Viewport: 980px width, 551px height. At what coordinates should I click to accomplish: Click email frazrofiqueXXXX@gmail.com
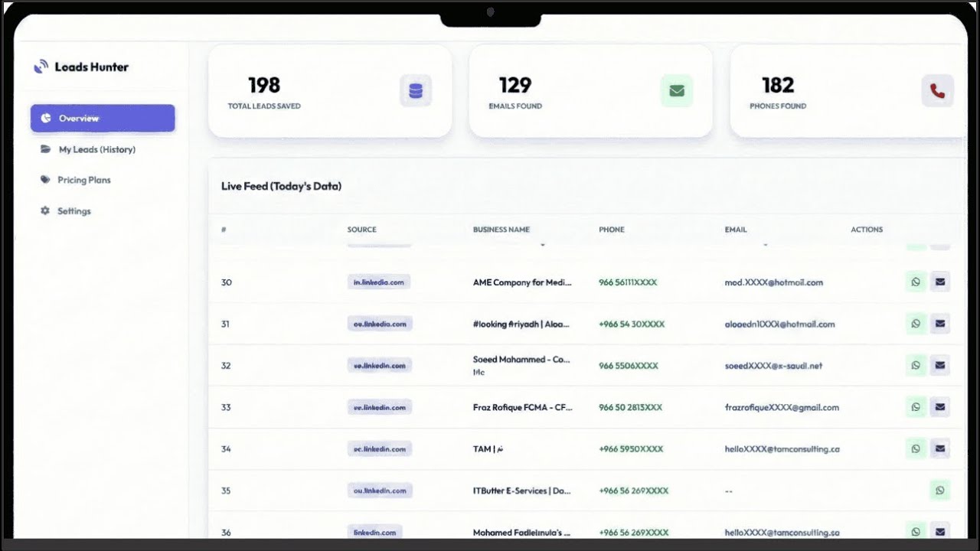pyautogui.click(x=782, y=407)
